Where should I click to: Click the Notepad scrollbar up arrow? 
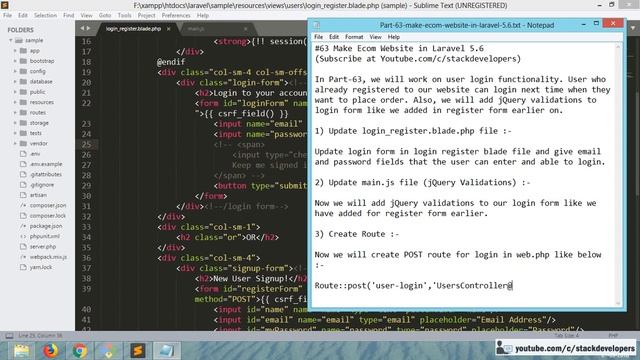[618, 47]
